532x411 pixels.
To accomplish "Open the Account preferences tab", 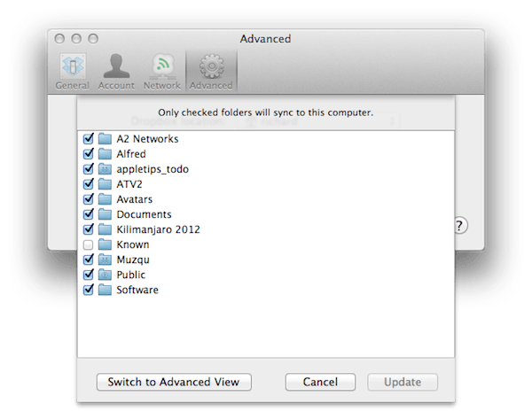I will (116, 72).
